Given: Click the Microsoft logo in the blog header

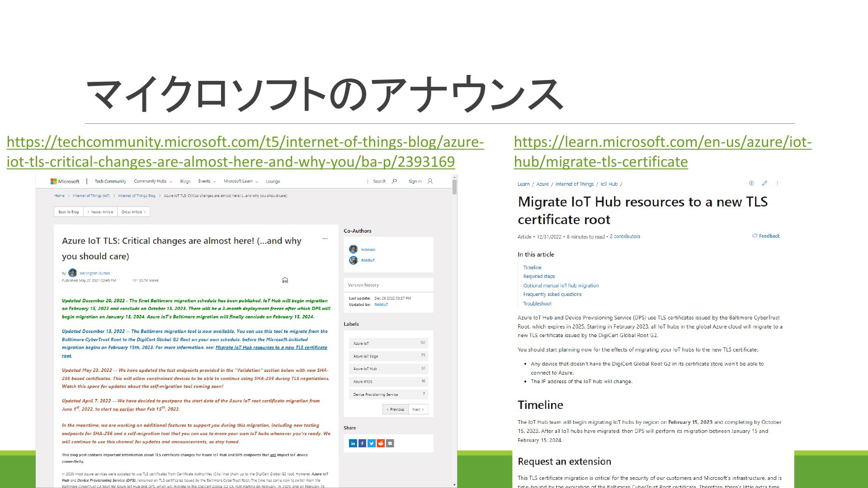Looking at the screenshot, I should 65,181.
